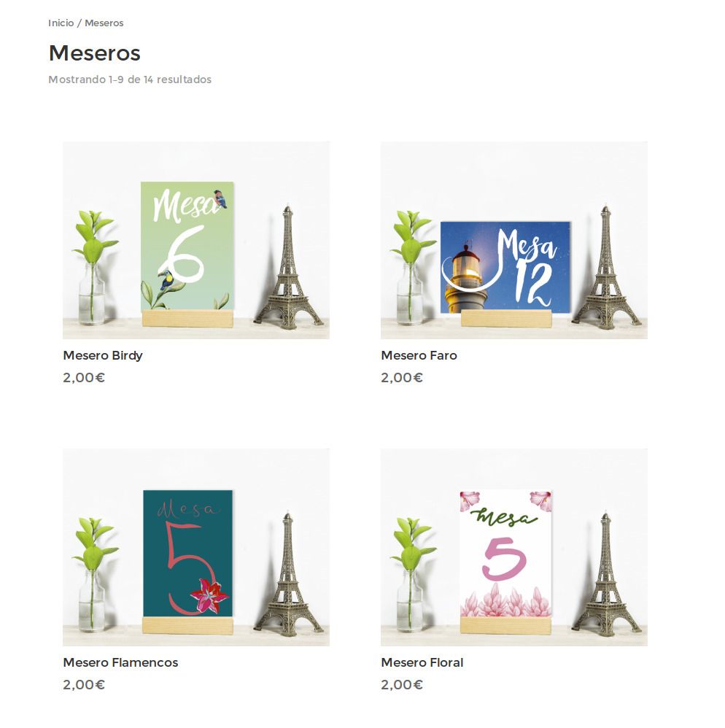Open the Mesero Faro product image
This screenshot has width=725, height=728.
click(x=513, y=240)
